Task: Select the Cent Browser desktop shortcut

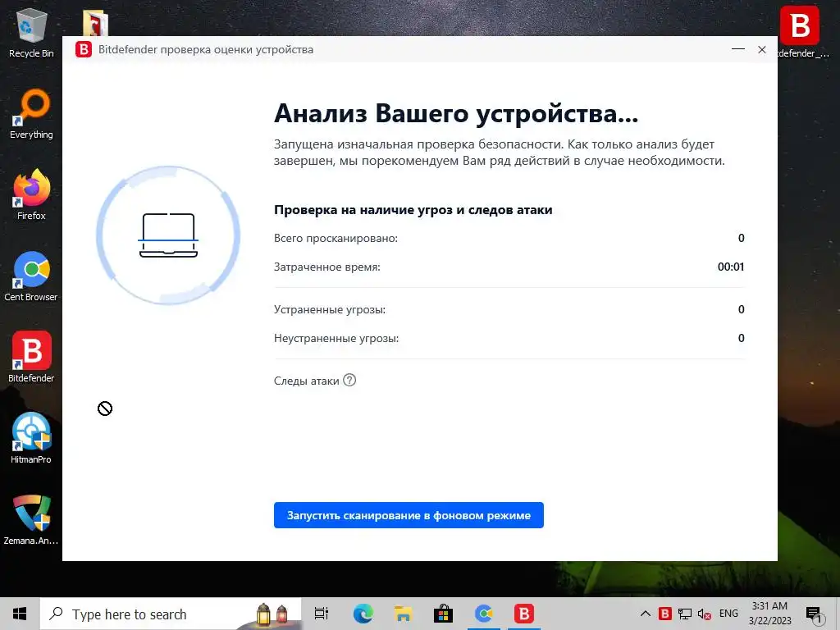Action: click(x=31, y=276)
